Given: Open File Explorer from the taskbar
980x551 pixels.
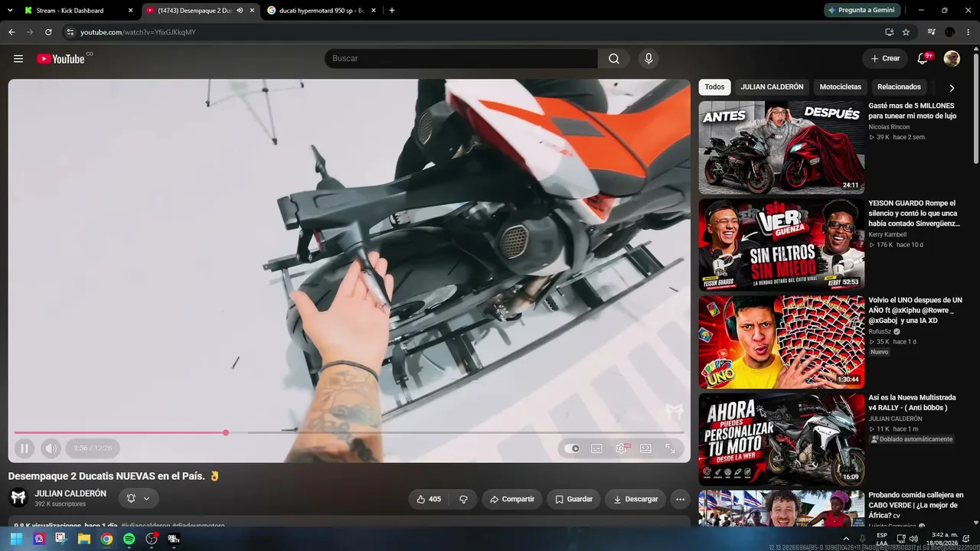Looking at the screenshot, I should 84,539.
